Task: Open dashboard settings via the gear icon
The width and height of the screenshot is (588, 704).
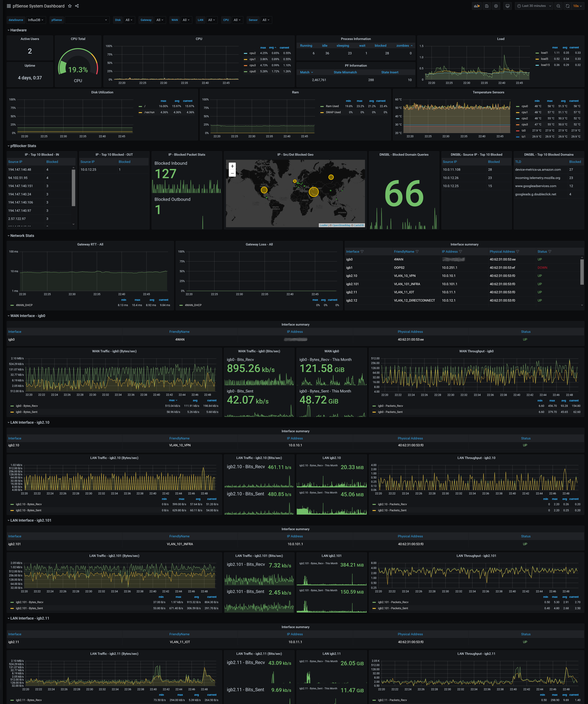Action: pos(496,6)
